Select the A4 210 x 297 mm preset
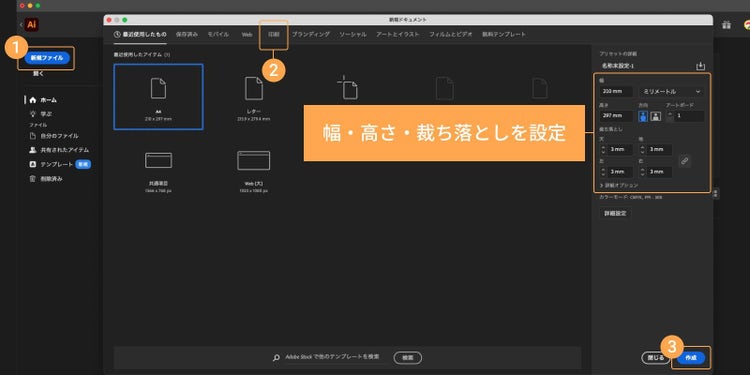Viewport: 750px width, 375px height. [x=158, y=97]
